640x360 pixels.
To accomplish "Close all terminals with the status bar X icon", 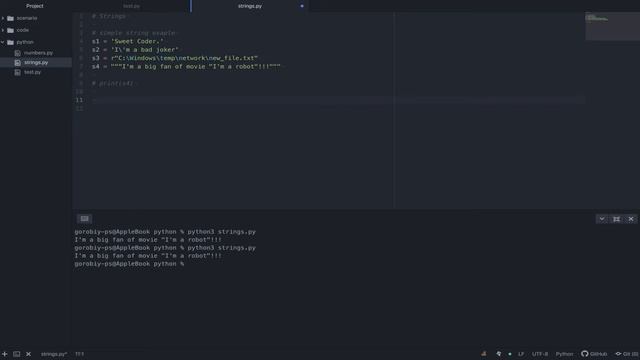I will pos(28,354).
